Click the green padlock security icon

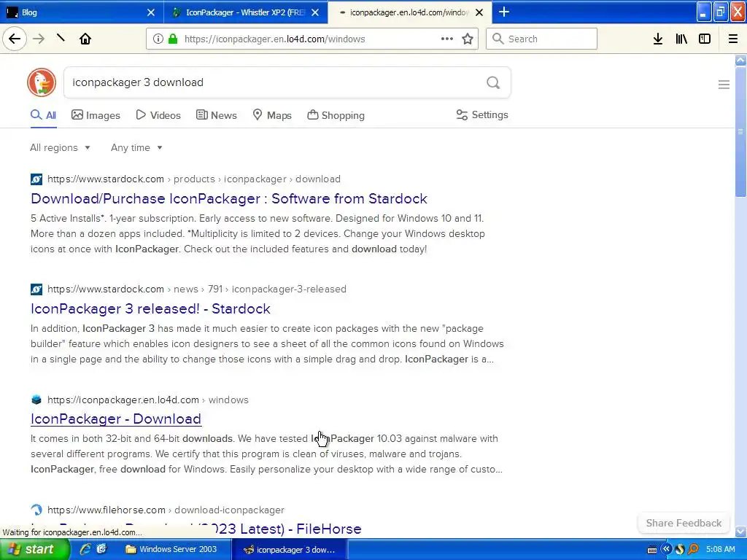point(173,39)
